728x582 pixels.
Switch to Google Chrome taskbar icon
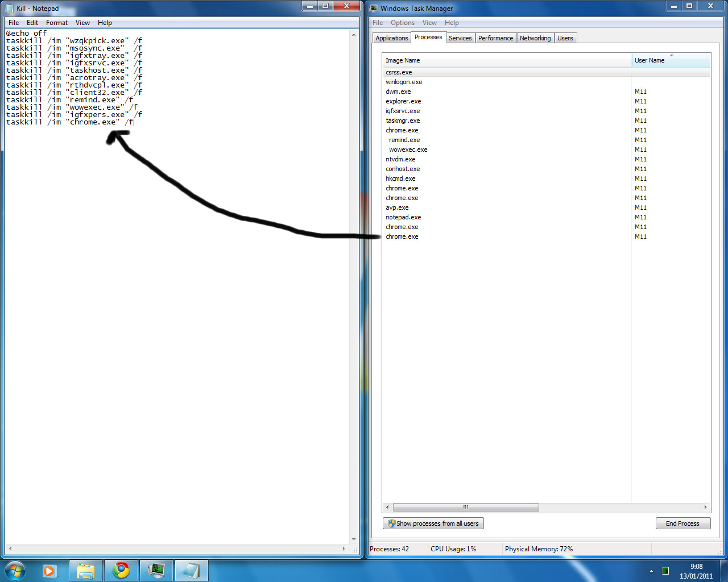pos(121,571)
